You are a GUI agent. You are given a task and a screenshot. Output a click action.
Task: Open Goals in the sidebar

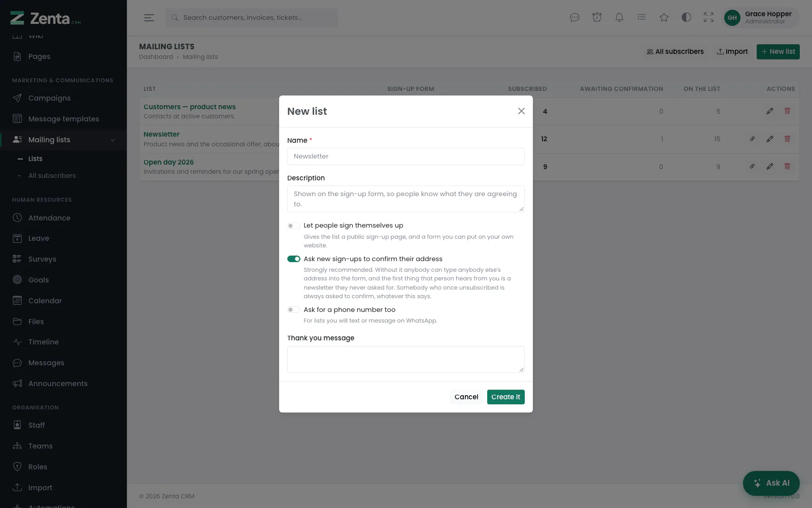point(63,280)
